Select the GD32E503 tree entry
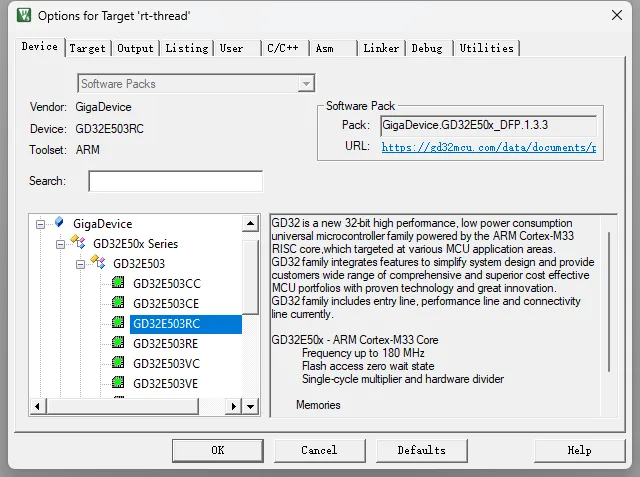640x477 pixels. click(x=139, y=264)
